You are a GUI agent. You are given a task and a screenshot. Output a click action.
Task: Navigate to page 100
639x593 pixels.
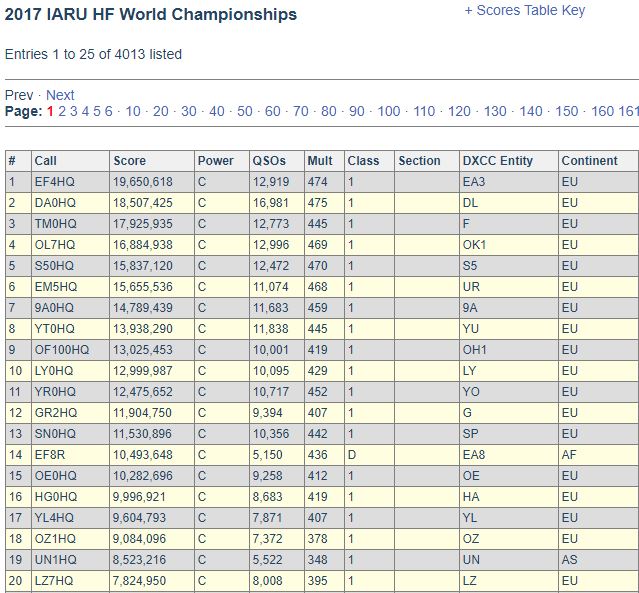click(x=389, y=111)
